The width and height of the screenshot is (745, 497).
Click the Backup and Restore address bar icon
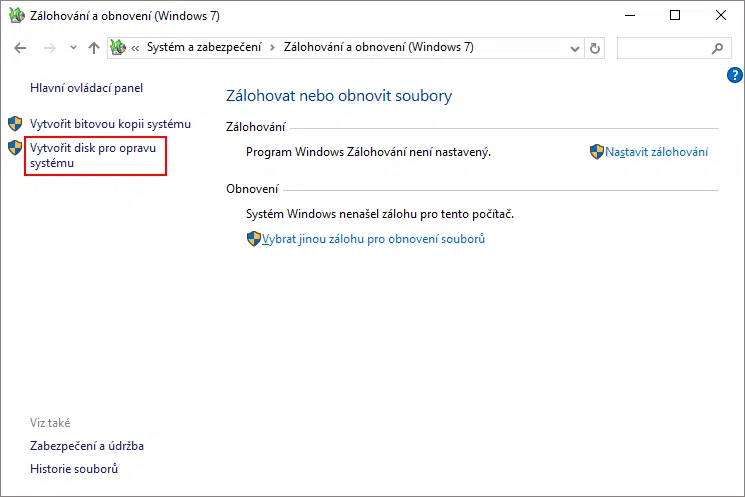pos(118,47)
